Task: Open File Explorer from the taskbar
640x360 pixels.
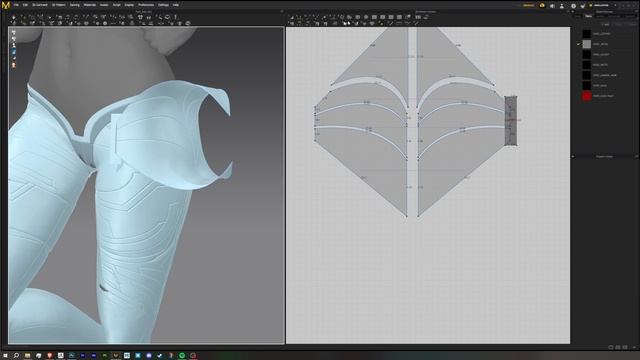Action: 27,356
